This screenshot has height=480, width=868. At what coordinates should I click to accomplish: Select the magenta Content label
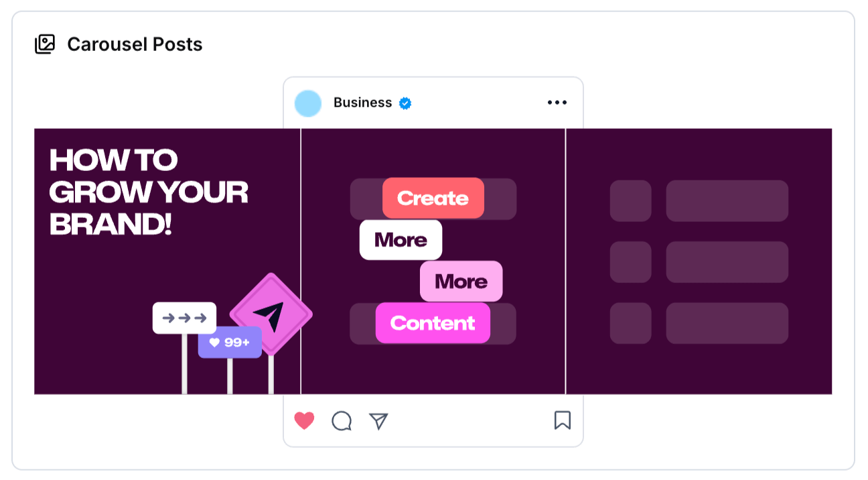click(x=433, y=322)
